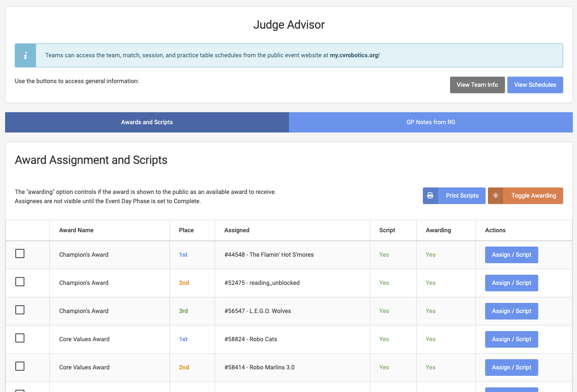Viewport: 577px width, 392px height.
Task: Check the Champion's Award 1st place checkbox
Action: 20,253
